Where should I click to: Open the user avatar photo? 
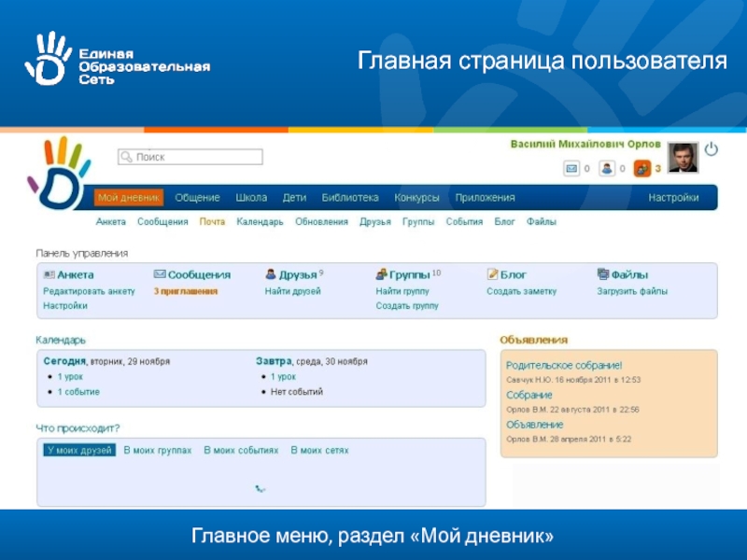[683, 158]
